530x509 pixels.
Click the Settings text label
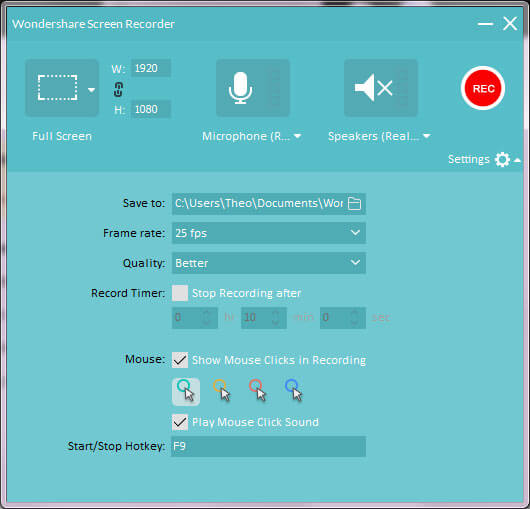click(468, 159)
